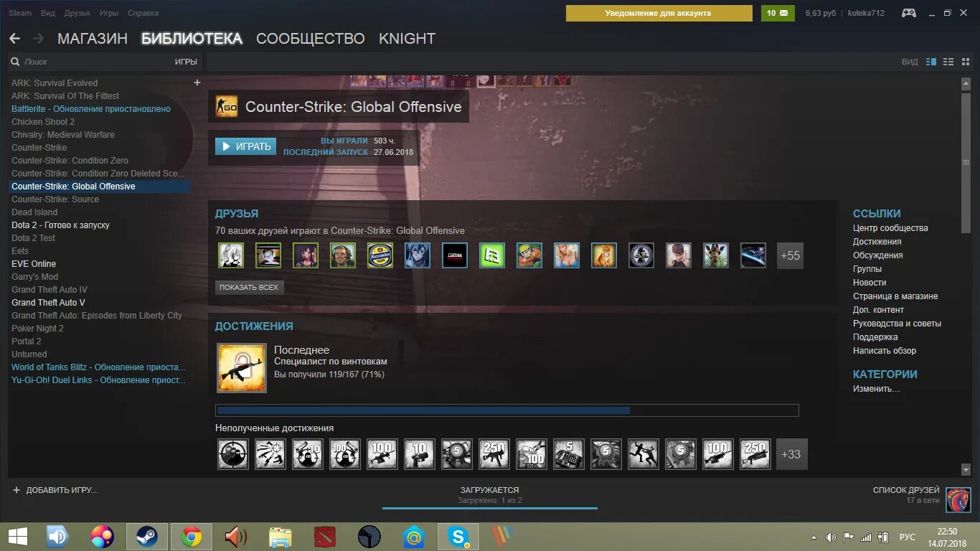Open the rifle specialist achievement icon

(242, 368)
